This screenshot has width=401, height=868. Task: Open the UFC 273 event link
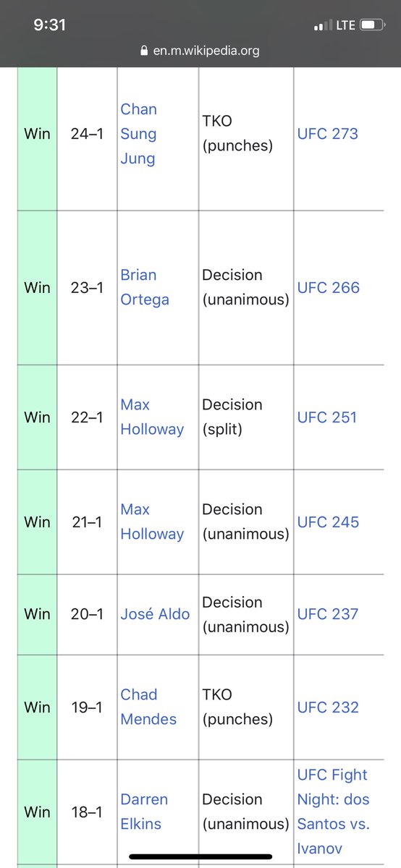pyautogui.click(x=328, y=134)
